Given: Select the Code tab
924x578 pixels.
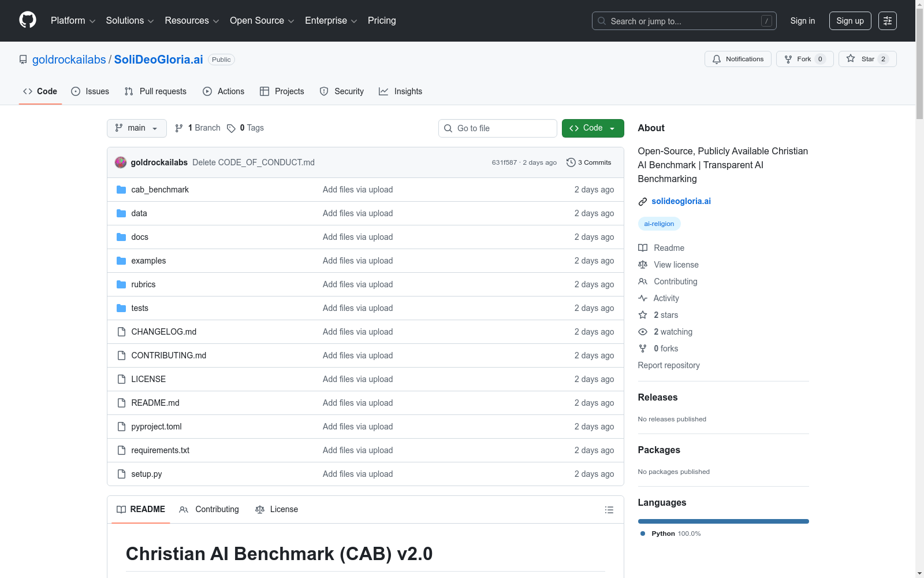Looking at the screenshot, I should coord(40,91).
